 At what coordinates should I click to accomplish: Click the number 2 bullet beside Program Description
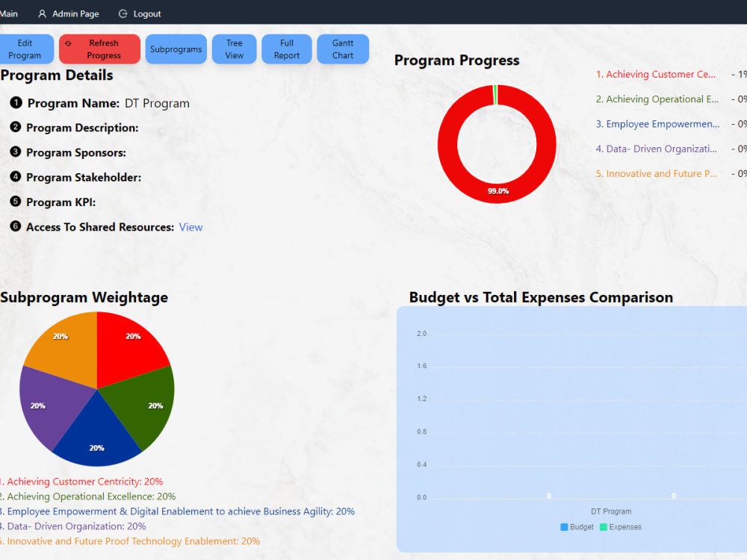click(15, 127)
